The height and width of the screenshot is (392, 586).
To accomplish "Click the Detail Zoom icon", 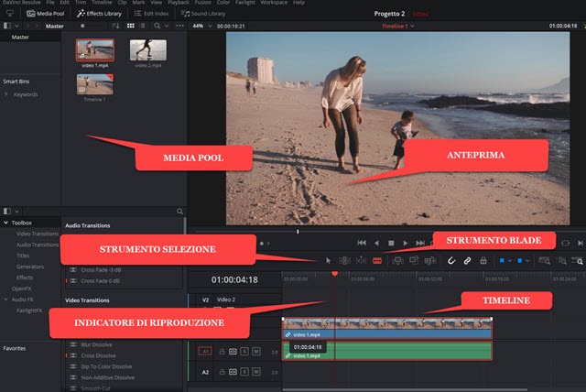I will tap(562, 261).
